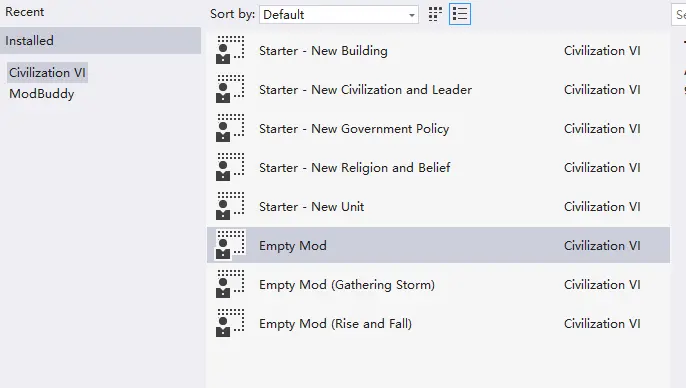Click the Starter - New Building template icon
The image size is (686, 388).
(x=230, y=50)
